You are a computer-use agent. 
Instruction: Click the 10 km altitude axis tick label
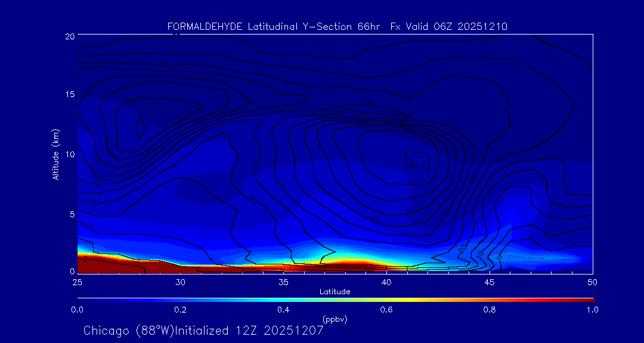tap(69, 154)
